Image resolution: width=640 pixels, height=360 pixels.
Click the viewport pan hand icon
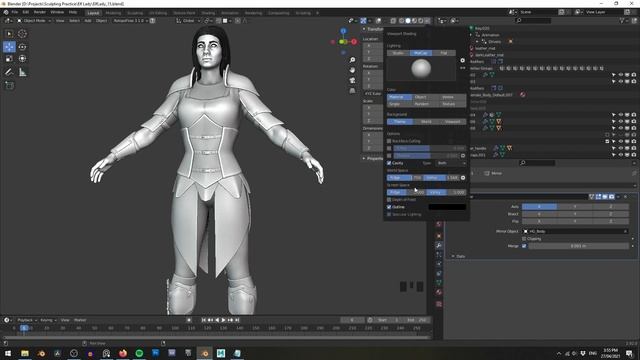tap(352, 70)
